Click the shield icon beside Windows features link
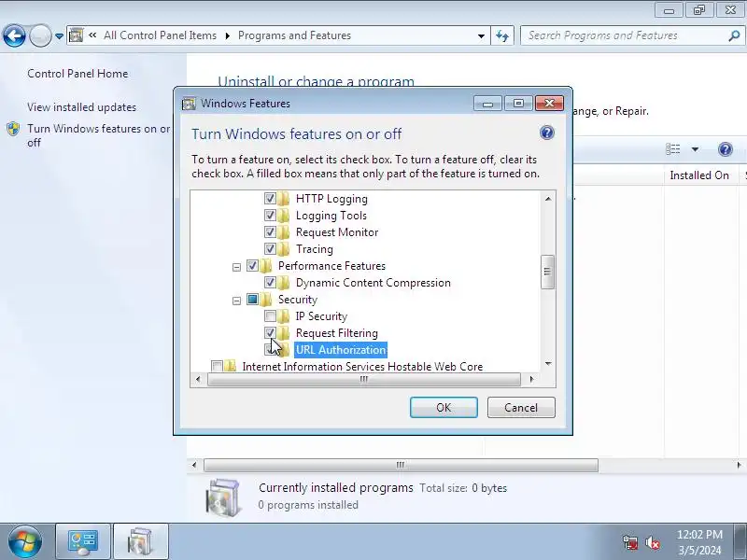747x560 pixels. [13, 129]
